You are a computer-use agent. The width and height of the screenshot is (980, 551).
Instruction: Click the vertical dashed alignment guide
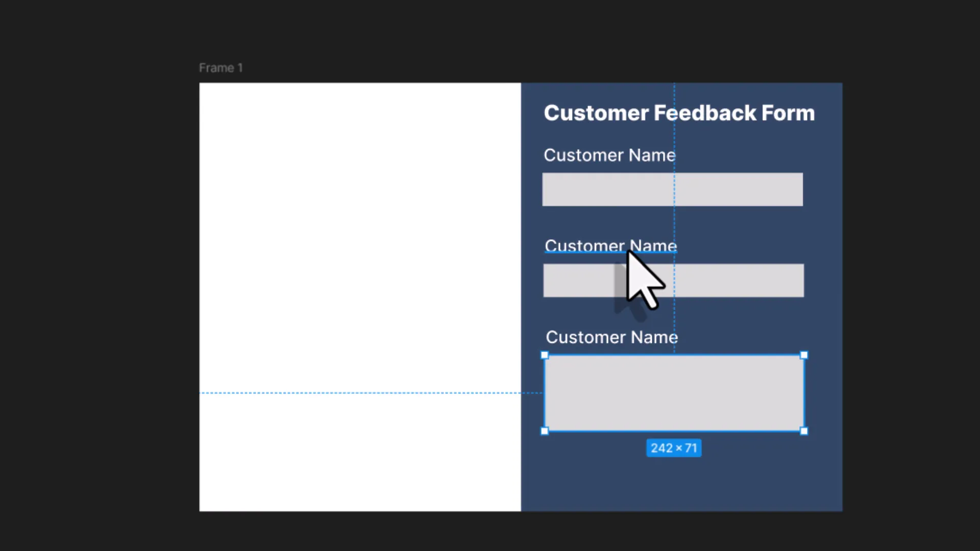point(674,128)
